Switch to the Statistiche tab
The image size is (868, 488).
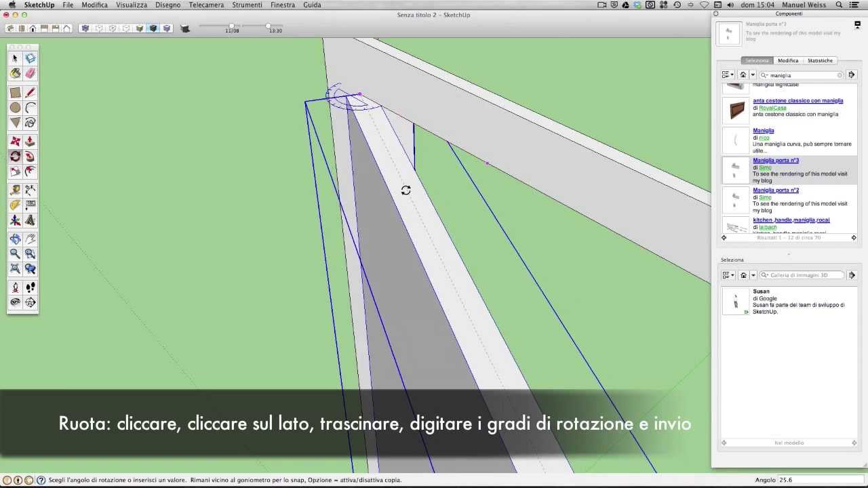coord(820,60)
